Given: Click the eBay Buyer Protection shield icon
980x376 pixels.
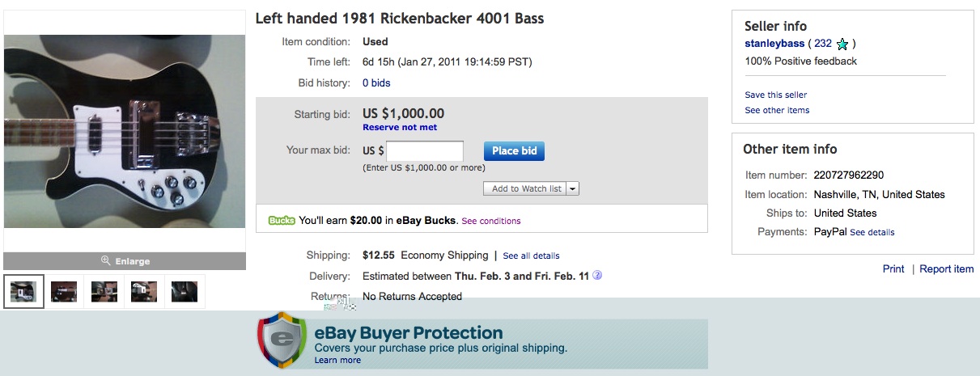Looking at the screenshot, I should click(282, 339).
